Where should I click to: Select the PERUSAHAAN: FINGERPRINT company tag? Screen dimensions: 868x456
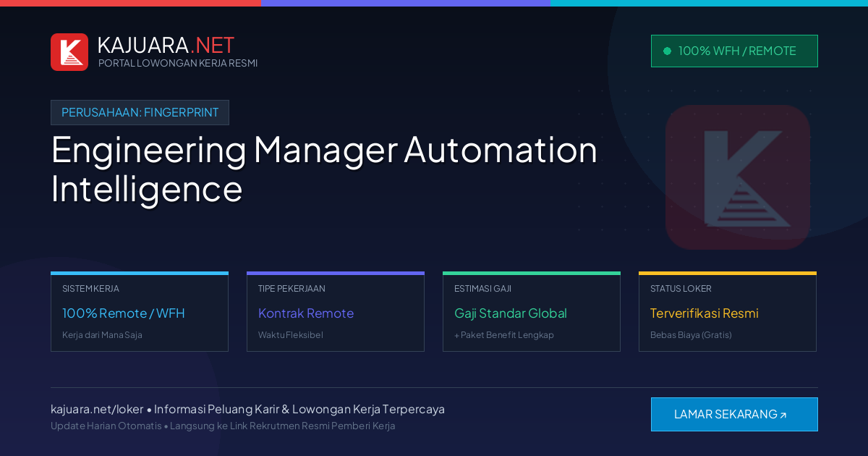140,112
